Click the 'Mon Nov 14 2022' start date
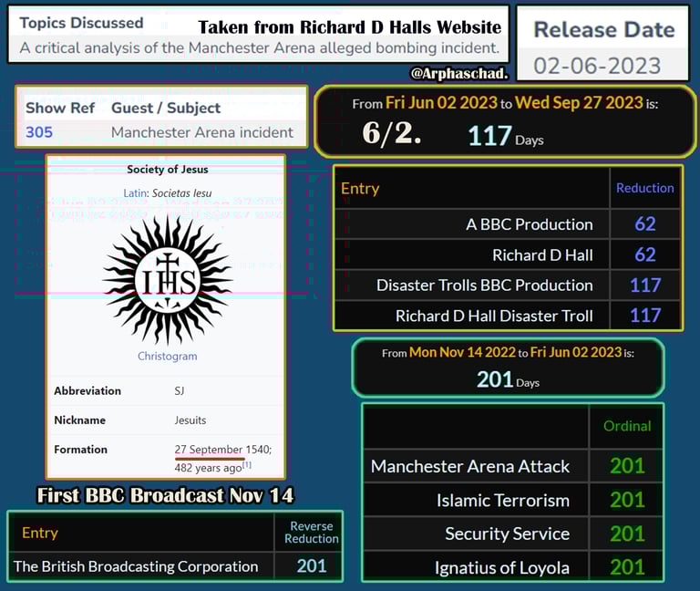 click(462, 352)
